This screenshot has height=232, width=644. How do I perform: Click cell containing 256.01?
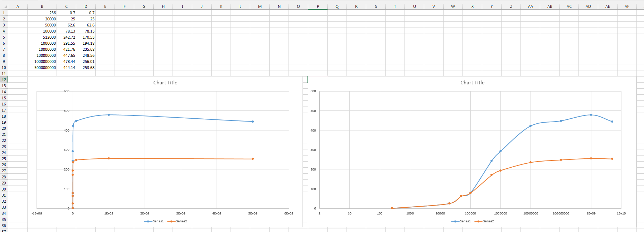86,61
